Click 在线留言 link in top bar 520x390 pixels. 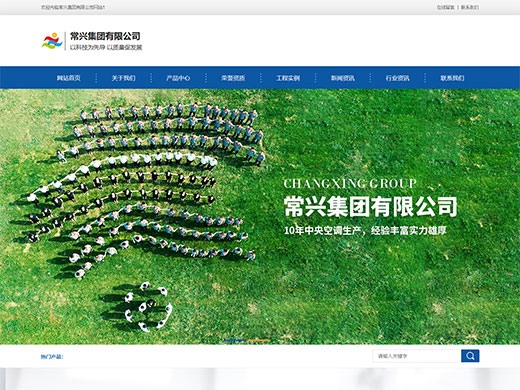446,7
